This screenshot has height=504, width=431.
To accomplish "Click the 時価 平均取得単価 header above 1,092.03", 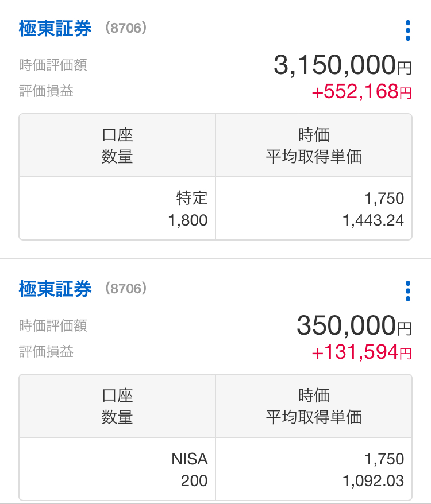I will 314,406.
